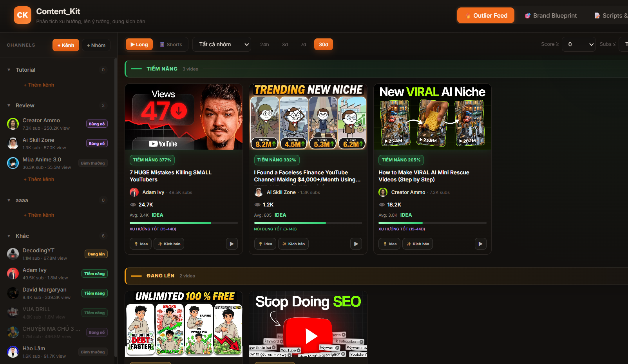Click the AI Mini Rescue score progress bar
The image size is (628, 364).
(433, 223)
